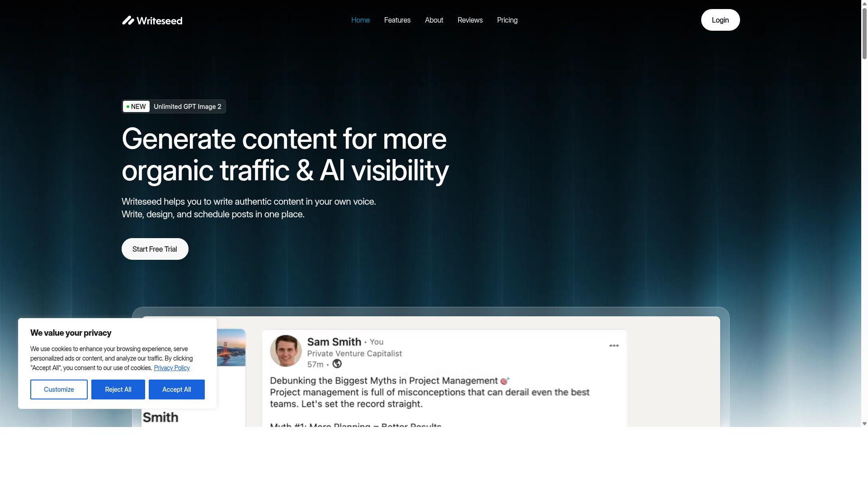
Task: Click the Private Venture Capitalist subtitle
Action: pos(354,353)
